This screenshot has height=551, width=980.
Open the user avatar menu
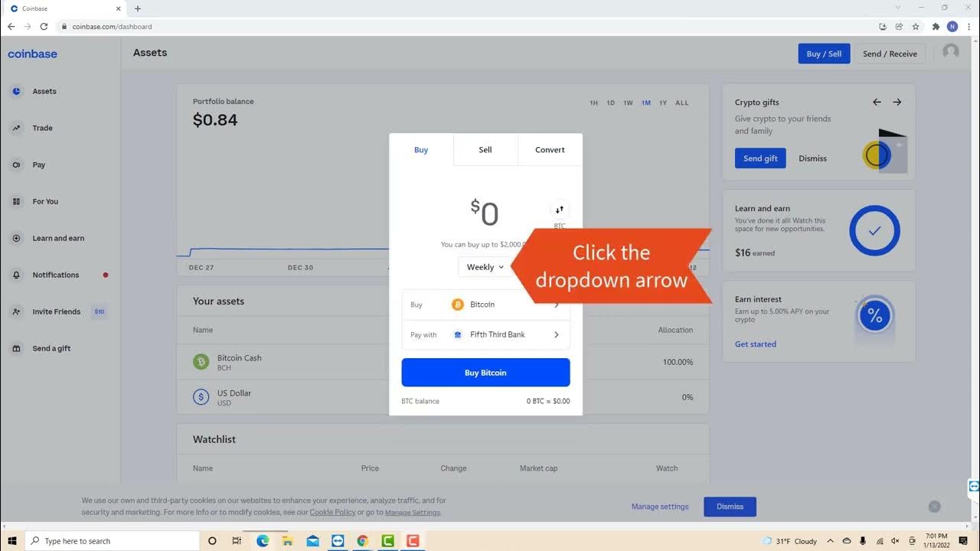(951, 52)
